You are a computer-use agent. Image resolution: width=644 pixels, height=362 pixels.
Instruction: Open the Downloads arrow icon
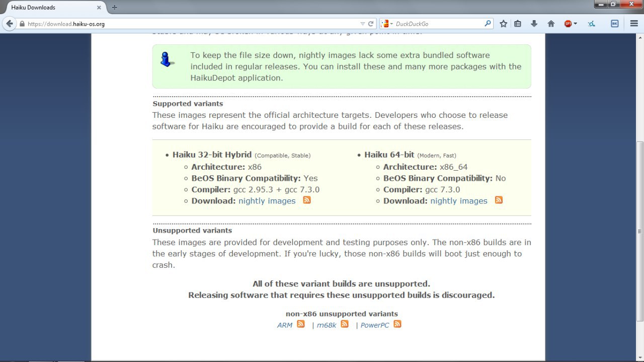click(534, 24)
